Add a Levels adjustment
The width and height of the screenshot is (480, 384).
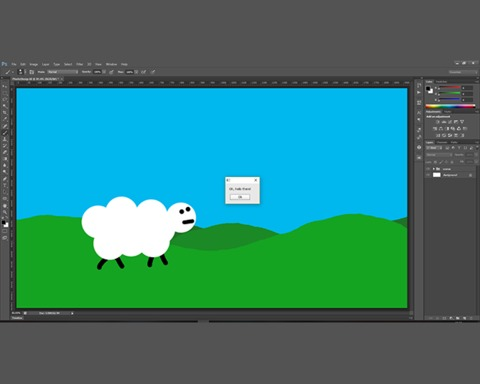pos(444,122)
